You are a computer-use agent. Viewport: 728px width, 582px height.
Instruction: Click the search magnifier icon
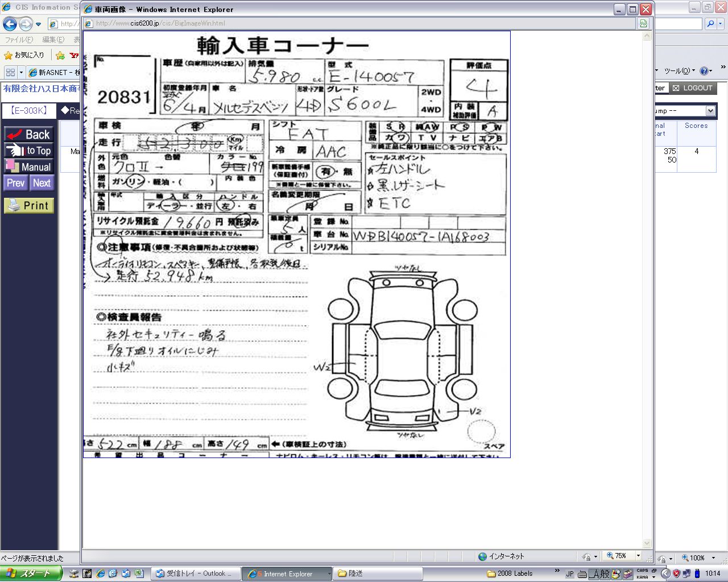[x=710, y=24]
